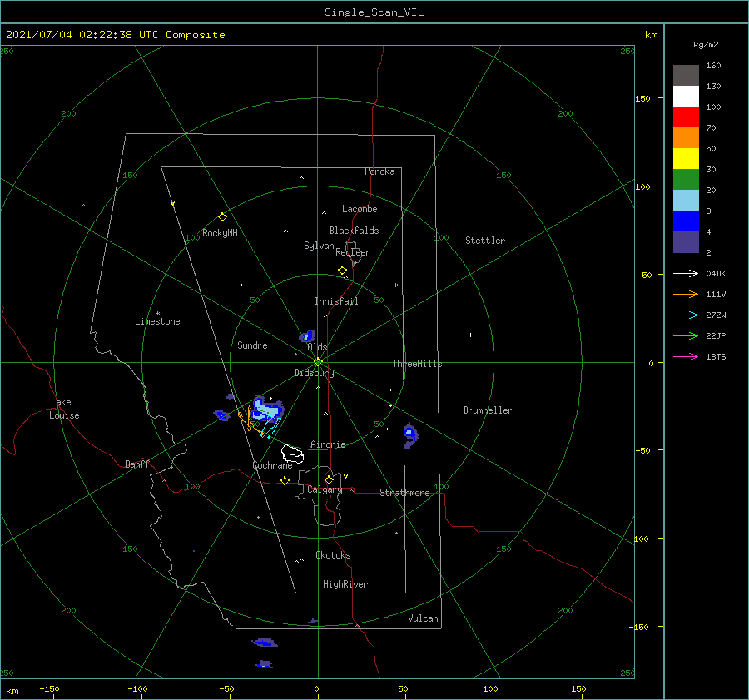Screen dimensions: 749x700
Task: Click the Strathmore city label
Action: pyautogui.click(x=404, y=493)
